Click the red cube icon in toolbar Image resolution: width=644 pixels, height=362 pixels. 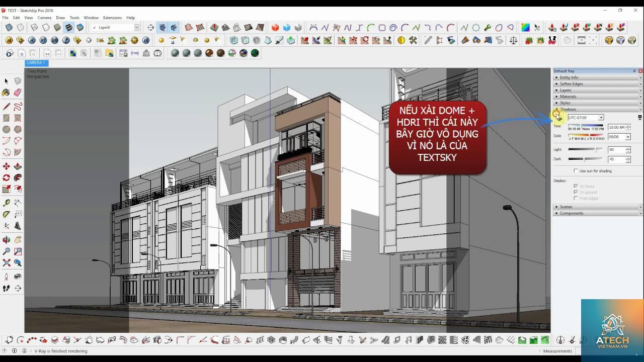[x=275, y=27]
